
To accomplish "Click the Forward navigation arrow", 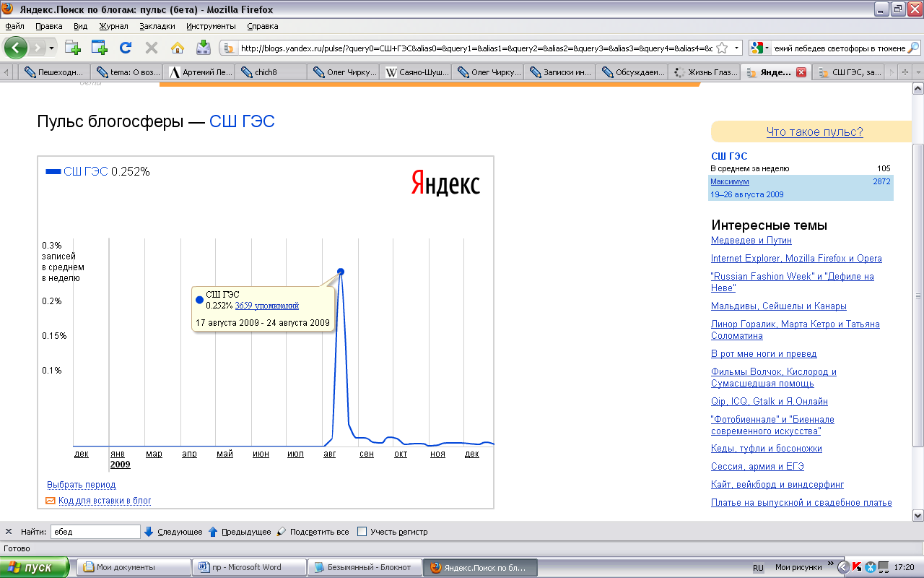I will point(38,48).
